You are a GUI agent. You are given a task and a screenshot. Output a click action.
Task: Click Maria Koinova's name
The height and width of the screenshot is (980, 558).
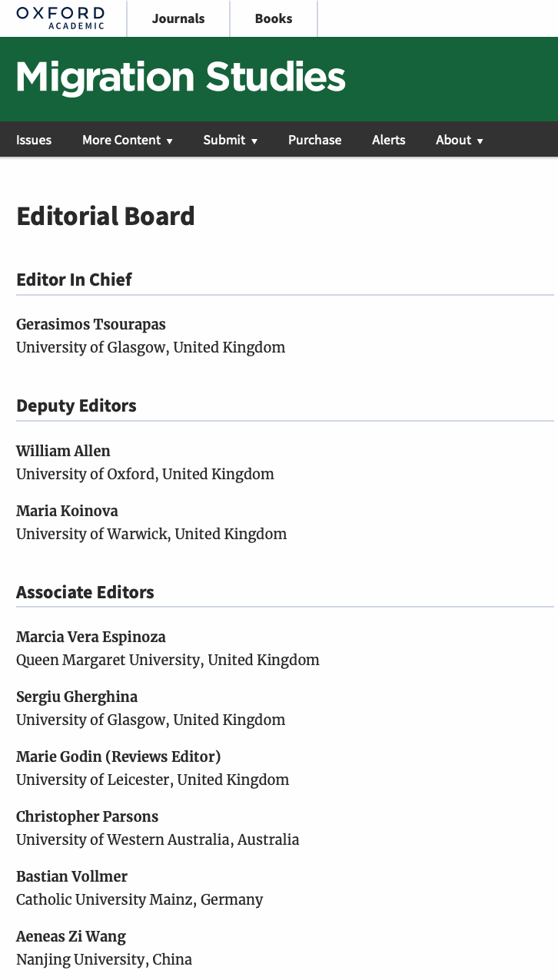(x=67, y=511)
